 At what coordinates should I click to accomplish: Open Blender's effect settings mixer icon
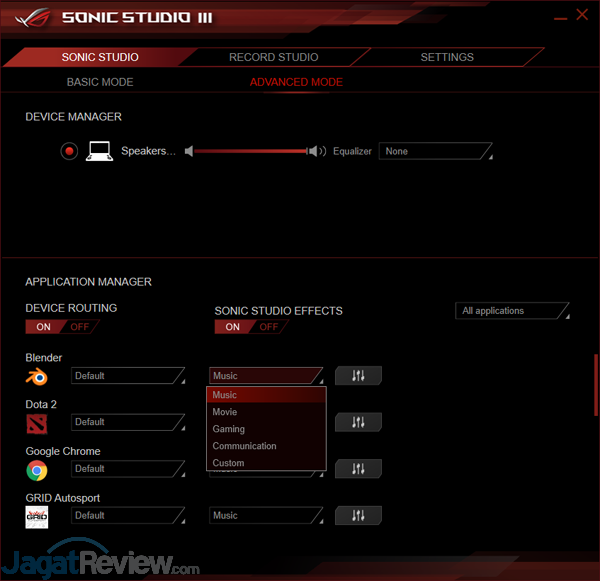(x=358, y=375)
